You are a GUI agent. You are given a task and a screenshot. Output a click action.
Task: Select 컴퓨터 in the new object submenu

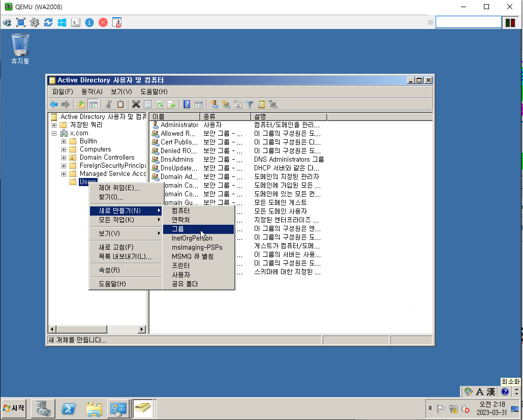[198, 211]
